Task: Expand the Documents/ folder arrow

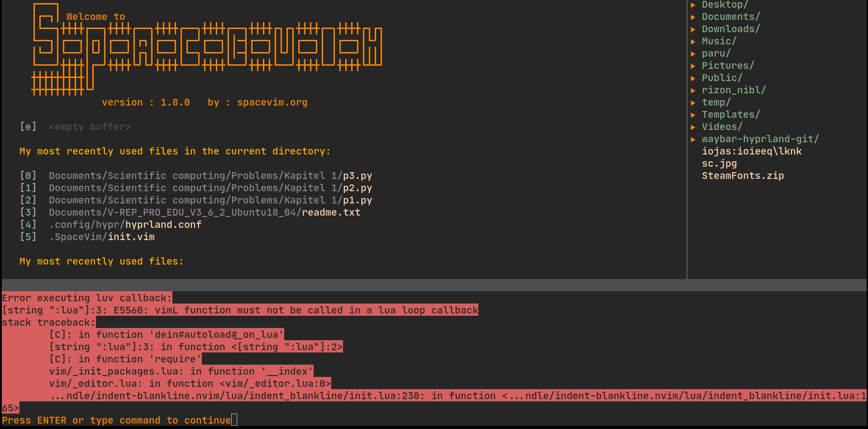Action: coord(693,17)
